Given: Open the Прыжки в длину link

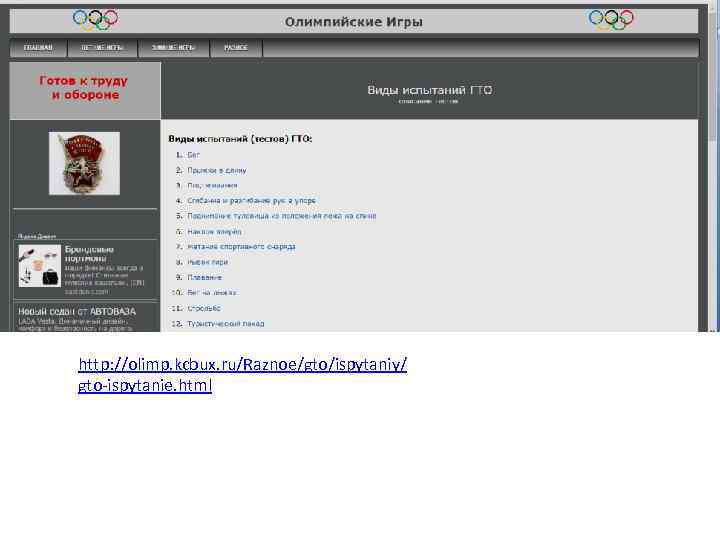Looking at the screenshot, I should coord(217,170).
